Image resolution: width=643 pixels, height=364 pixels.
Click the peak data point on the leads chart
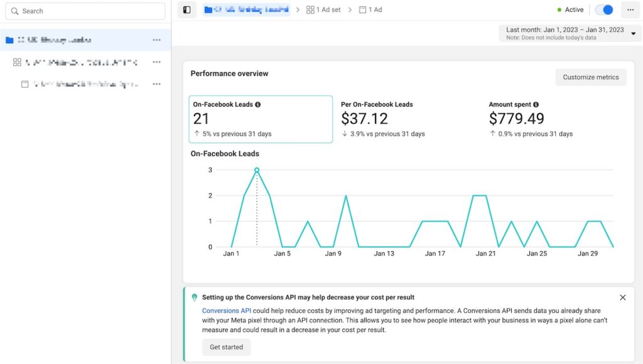(257, 169)
